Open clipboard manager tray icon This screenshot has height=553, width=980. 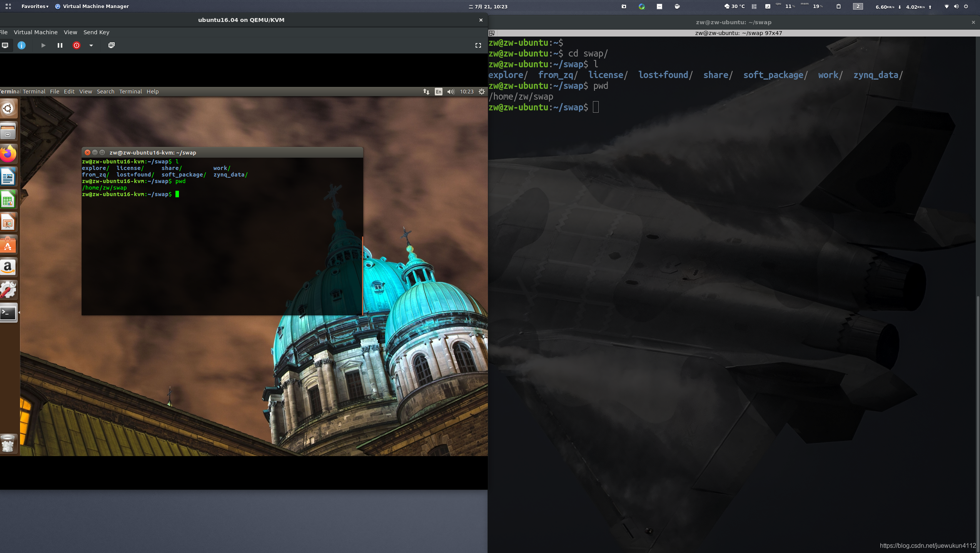(838, 7)
